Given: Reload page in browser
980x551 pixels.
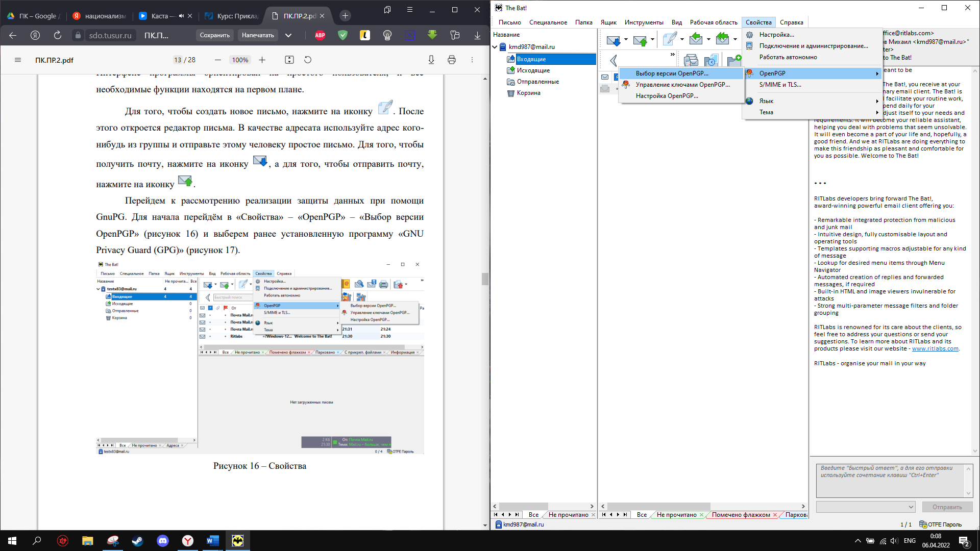Looking at the screenshot, I should tap(57, 35).
